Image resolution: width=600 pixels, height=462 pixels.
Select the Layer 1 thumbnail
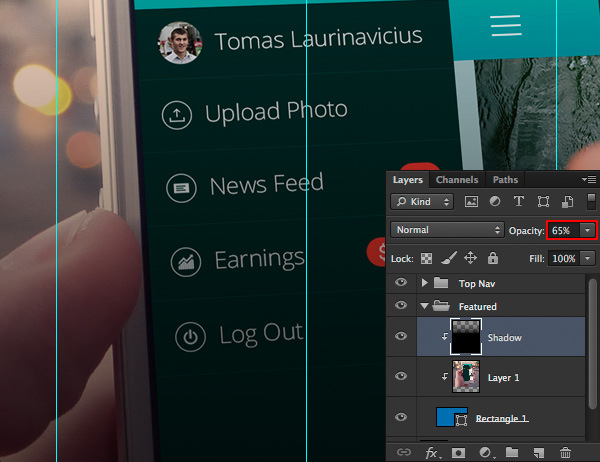click(x=466, y=376)
